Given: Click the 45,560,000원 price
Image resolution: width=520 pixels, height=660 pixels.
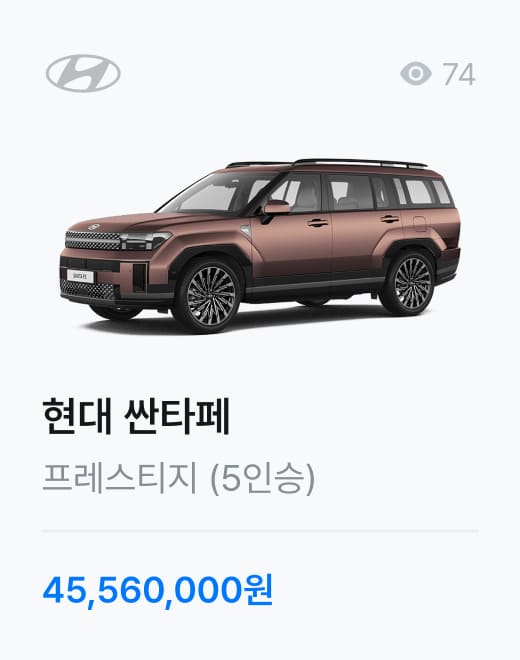Looking at the screenshot, I should pos(158,590).
